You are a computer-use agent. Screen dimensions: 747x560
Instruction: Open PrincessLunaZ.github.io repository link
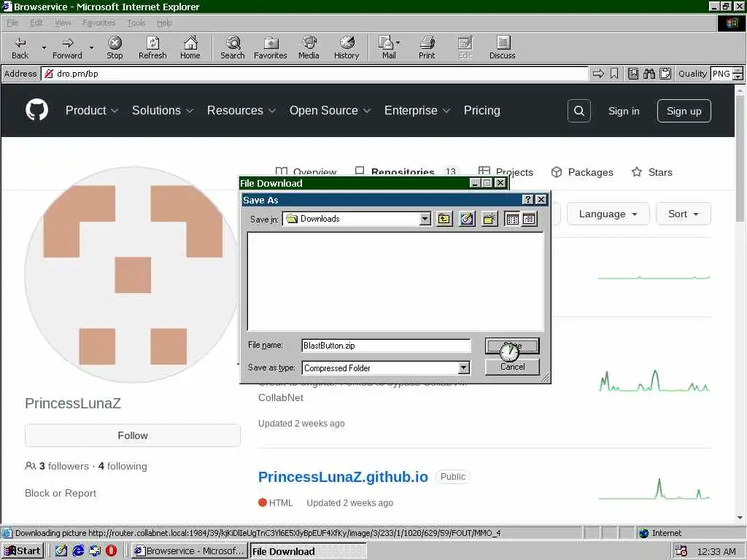343,477
